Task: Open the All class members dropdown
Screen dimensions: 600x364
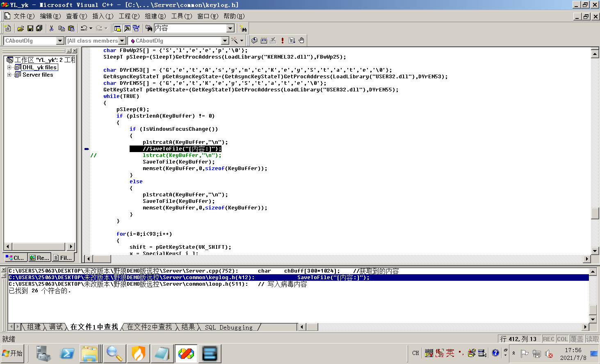Action: coord(122,41)
